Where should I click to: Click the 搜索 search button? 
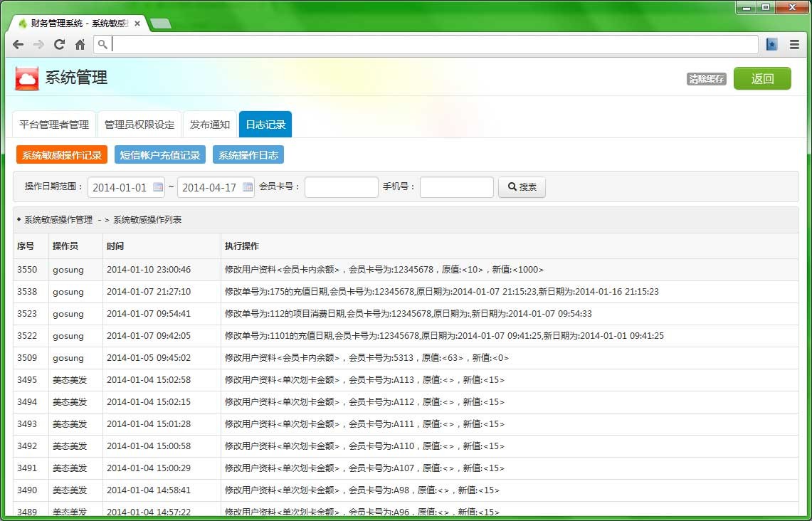click(522, 187)
